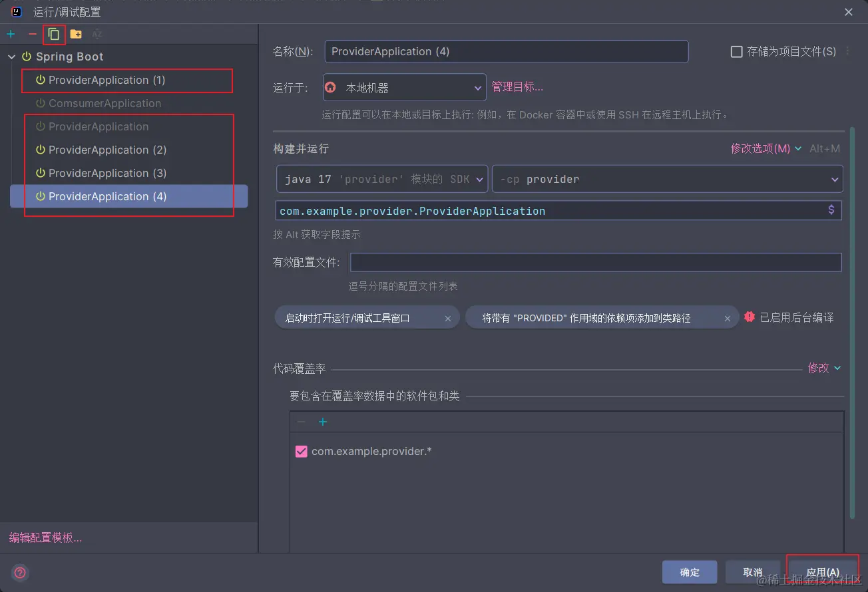Remove the '启动时打开运行/调试工具窗口' option chip
The image size is (868, 592).
click(x=448, y=319)
